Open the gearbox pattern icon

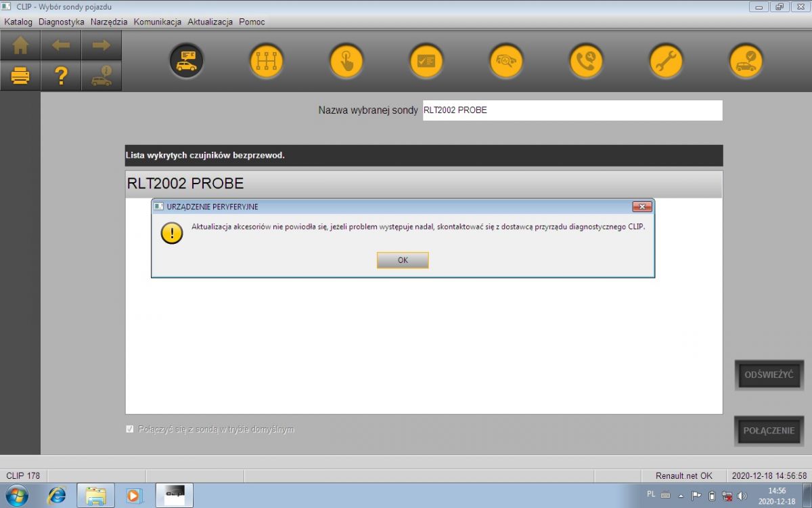click(266, 62)
